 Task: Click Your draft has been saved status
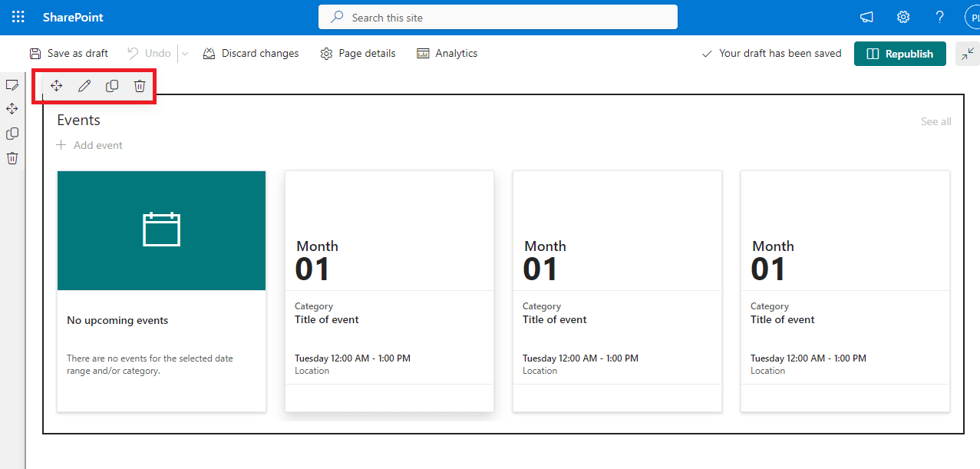click(x=772, y=54)
